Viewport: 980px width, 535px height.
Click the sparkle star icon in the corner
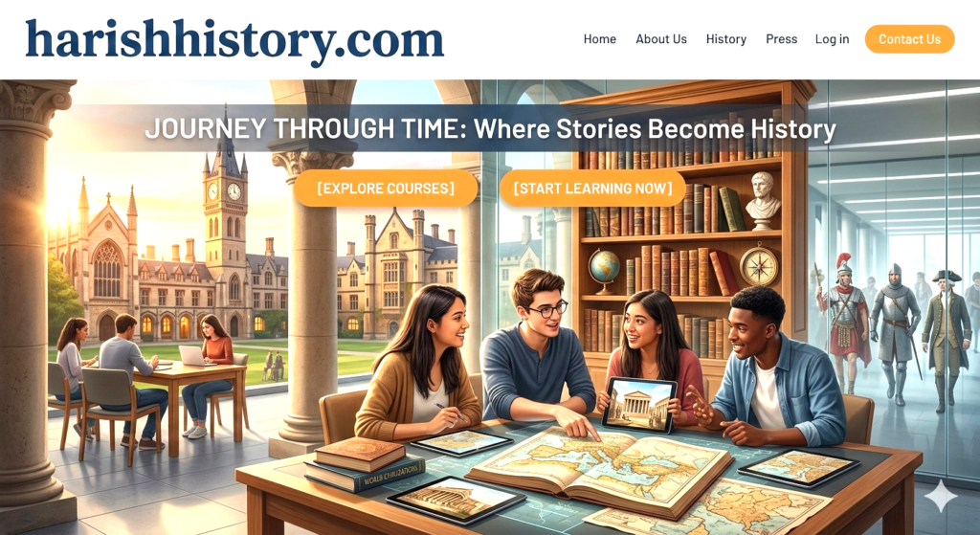(940, 497)
